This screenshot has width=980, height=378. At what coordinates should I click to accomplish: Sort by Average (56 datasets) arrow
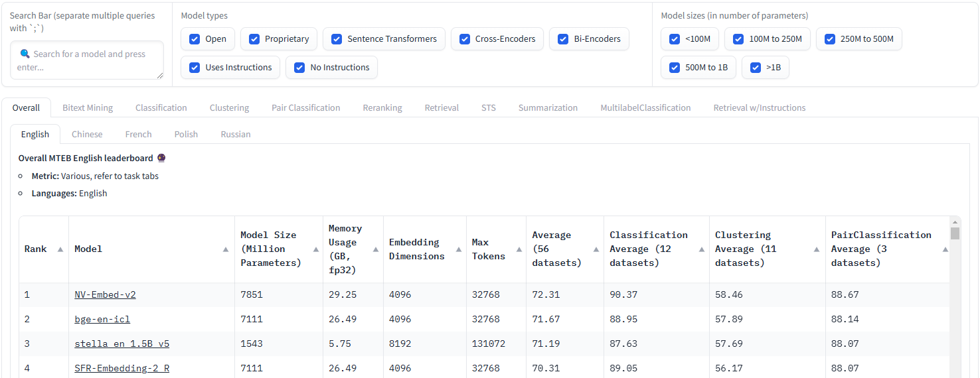(596, 249)
